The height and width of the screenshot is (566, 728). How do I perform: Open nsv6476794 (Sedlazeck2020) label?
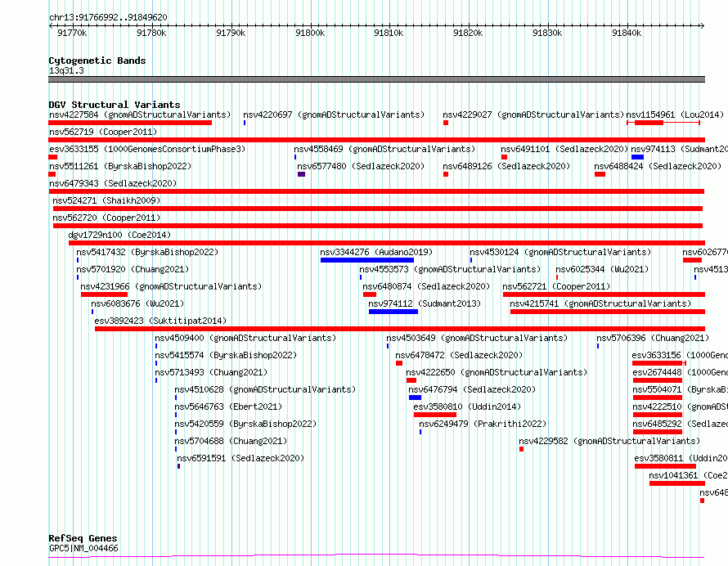pyautogui.click(x=472, y=389)
